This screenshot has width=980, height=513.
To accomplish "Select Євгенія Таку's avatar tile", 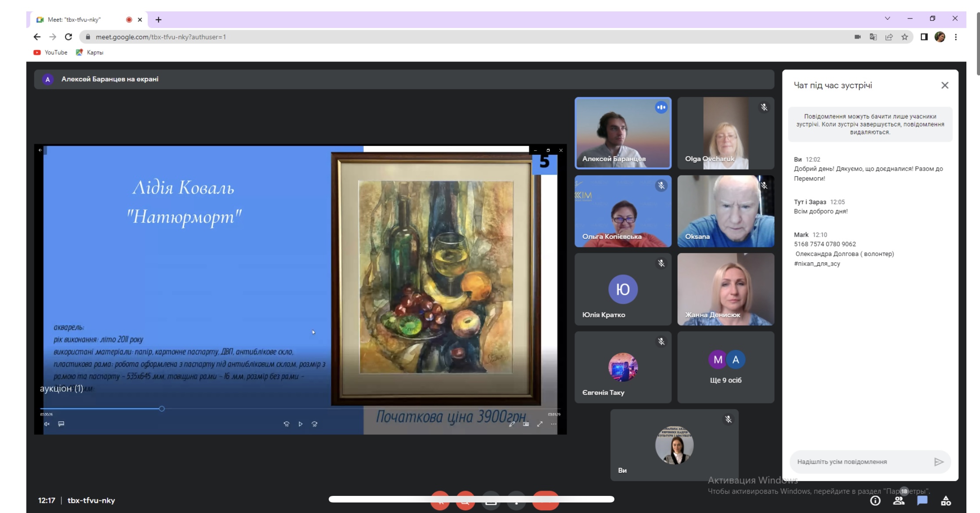I will click(x=623, y=367).
